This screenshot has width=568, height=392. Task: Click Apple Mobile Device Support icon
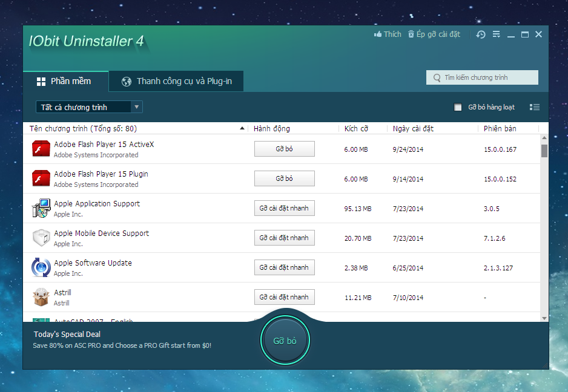pyautogui.click(x=41, y=238)
